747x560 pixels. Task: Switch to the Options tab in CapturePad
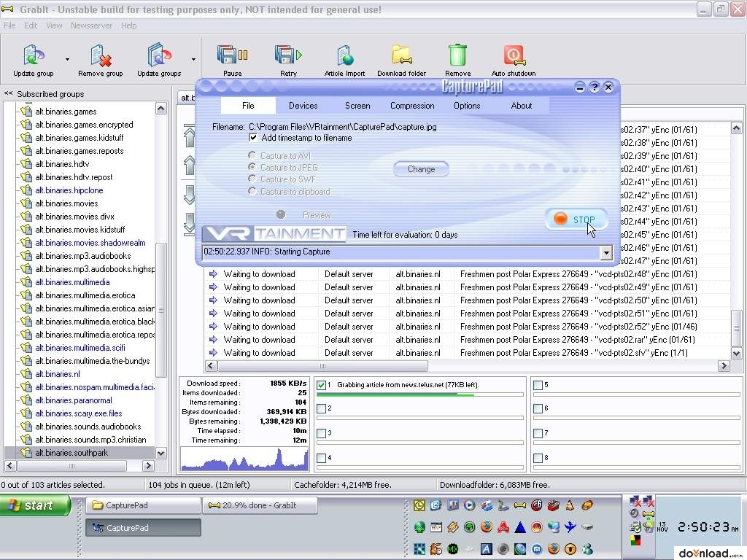click(467, 106)
